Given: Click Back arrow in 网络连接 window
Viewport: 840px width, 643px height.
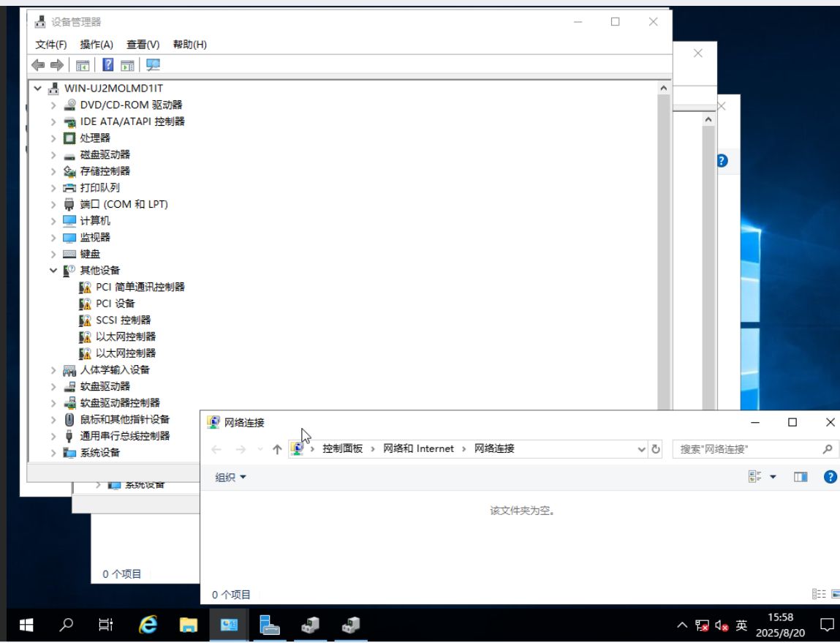Looking at the screenshot, I should (216, 449).
